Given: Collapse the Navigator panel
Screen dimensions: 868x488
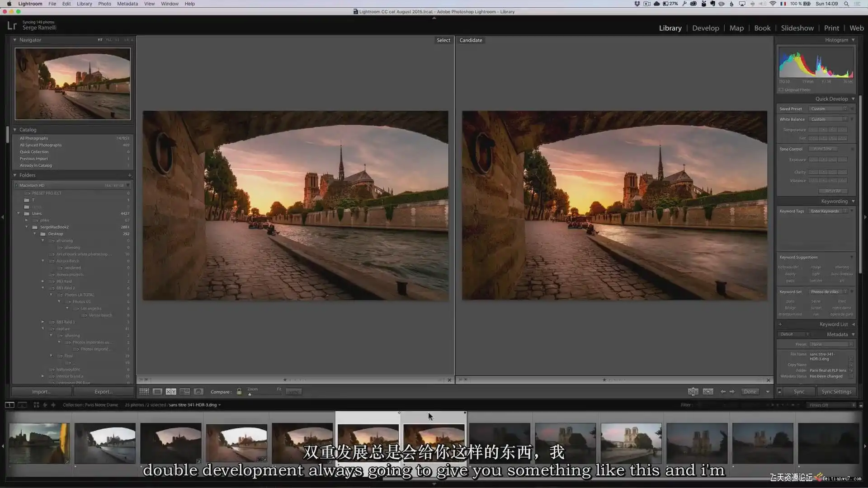Looking at the screenshot, I should [14, 40].
